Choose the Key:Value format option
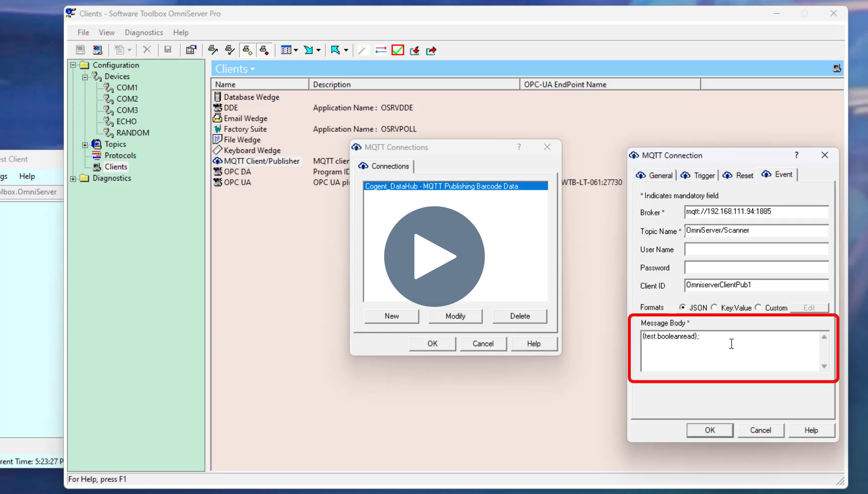 coord(714,308)
